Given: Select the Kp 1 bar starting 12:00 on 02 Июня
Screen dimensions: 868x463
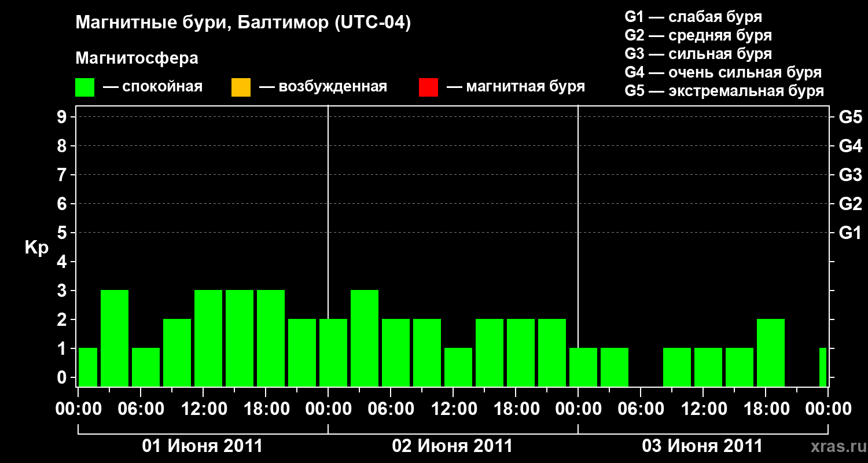Looking at the screenshot, I should point(458,367).
